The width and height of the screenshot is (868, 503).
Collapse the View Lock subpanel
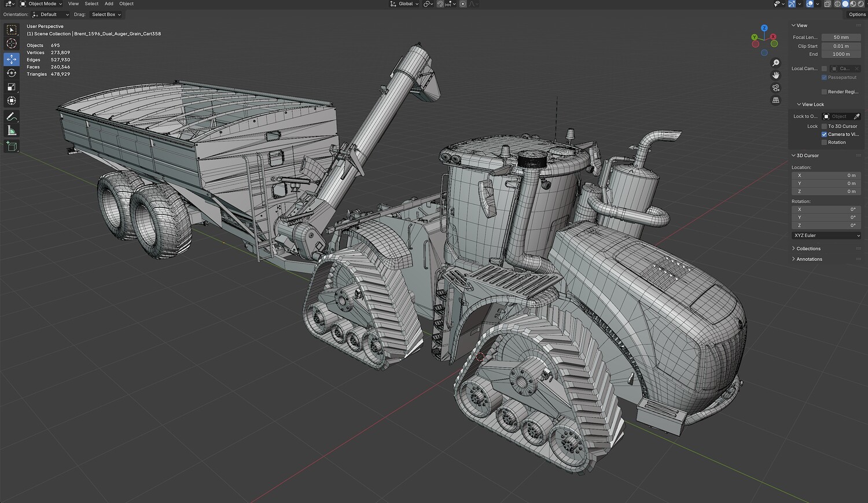click(x=811, y=105)
